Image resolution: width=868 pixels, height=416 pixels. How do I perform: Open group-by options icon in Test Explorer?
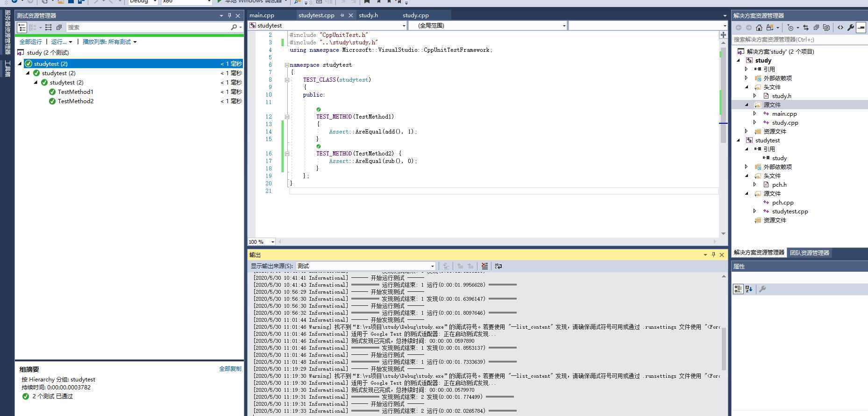(35, 28)
